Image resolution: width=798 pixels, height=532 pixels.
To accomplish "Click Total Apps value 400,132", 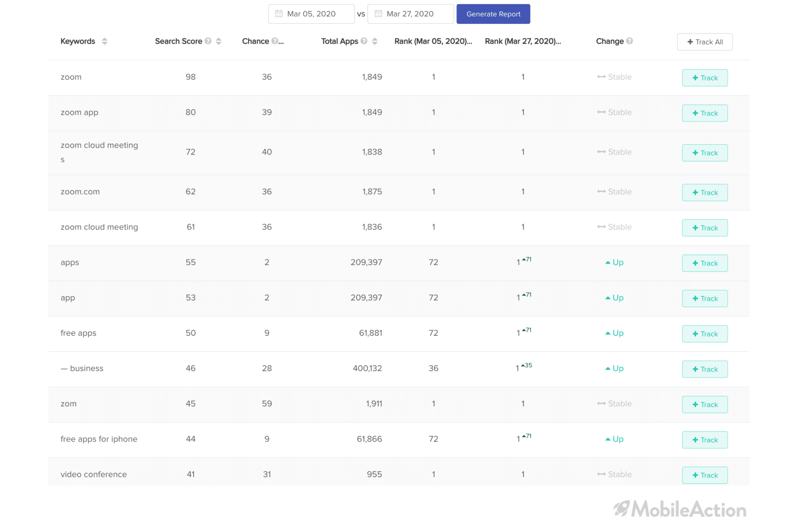I will pyautogui.click(x=367, y=368).
